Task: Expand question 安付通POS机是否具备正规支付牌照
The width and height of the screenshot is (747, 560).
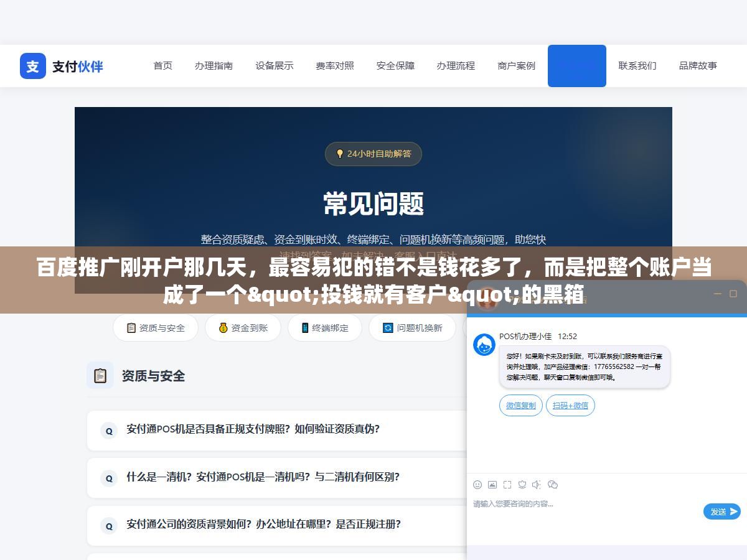Action: point(277,429)
